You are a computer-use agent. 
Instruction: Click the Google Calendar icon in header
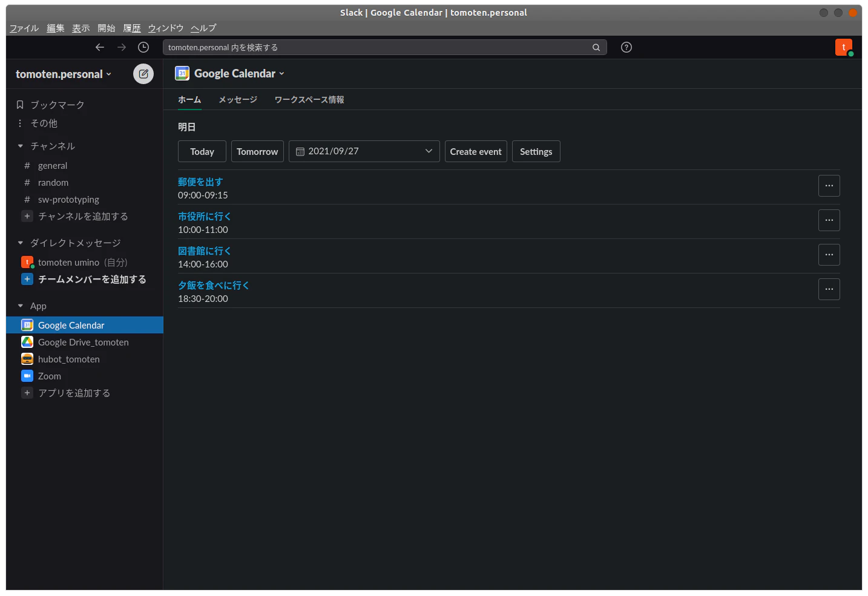[182, 73]
